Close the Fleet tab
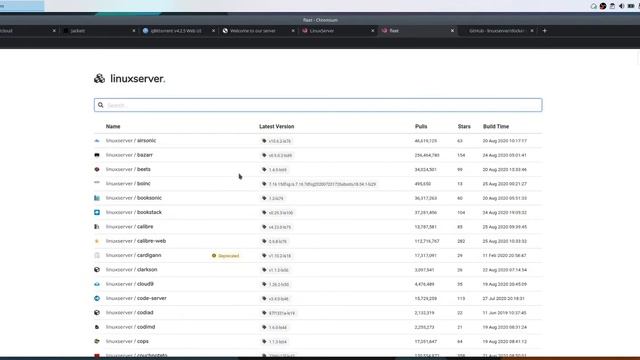This screenshot has width=640, height=360. coord(452,31)
